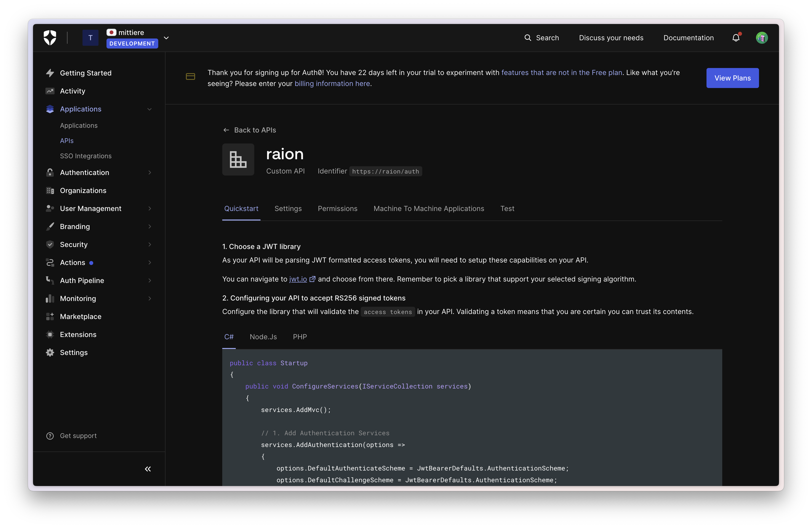Click the Auth0 shield logo
This screenshot has height=528, width=812.
coord(50,37)
